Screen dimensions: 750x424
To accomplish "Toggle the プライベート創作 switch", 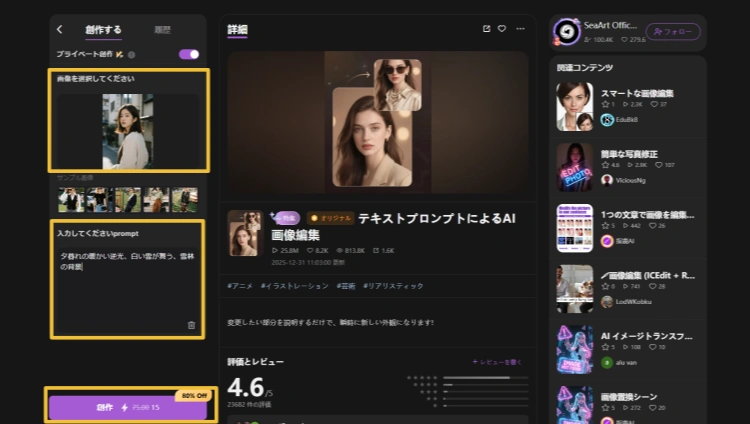I will [x=189, y=54].
